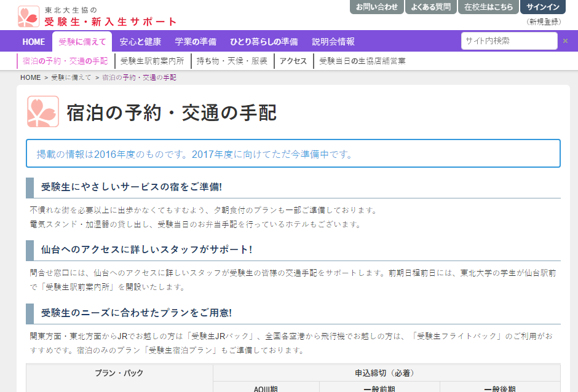Clear the site search with the × icon

click(x=565, y=41)
